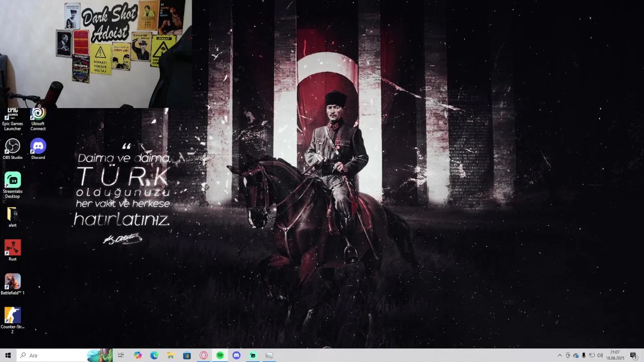This screenshot has height=362, width=644.
Task: Open the Photos app taskbar icon
Action: (x=269, y=355)
